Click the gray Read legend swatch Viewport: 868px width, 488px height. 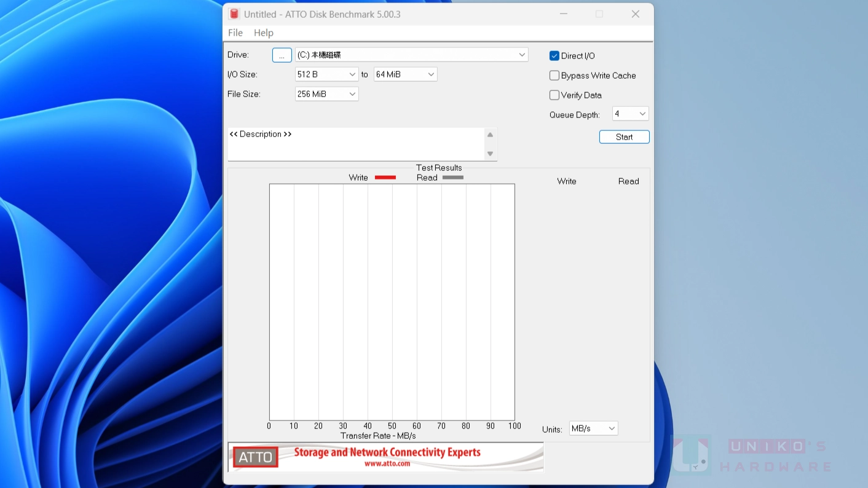(453, 178)
